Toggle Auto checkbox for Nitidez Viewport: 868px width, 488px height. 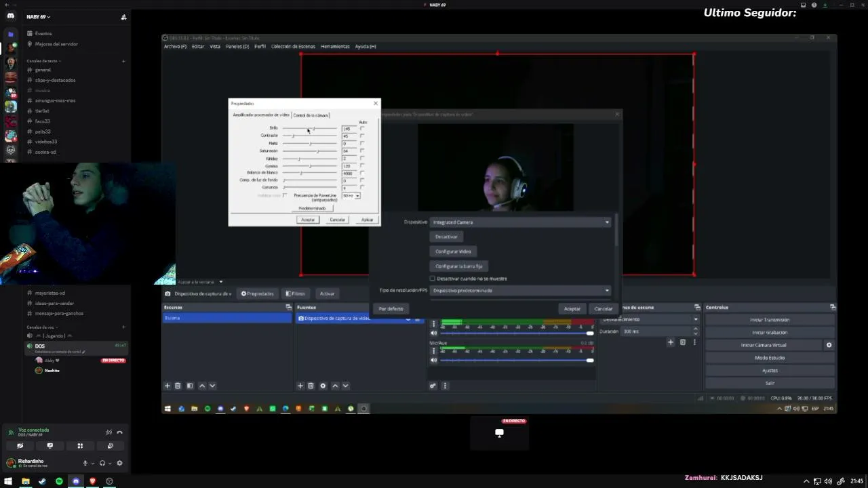coord(362,158)
